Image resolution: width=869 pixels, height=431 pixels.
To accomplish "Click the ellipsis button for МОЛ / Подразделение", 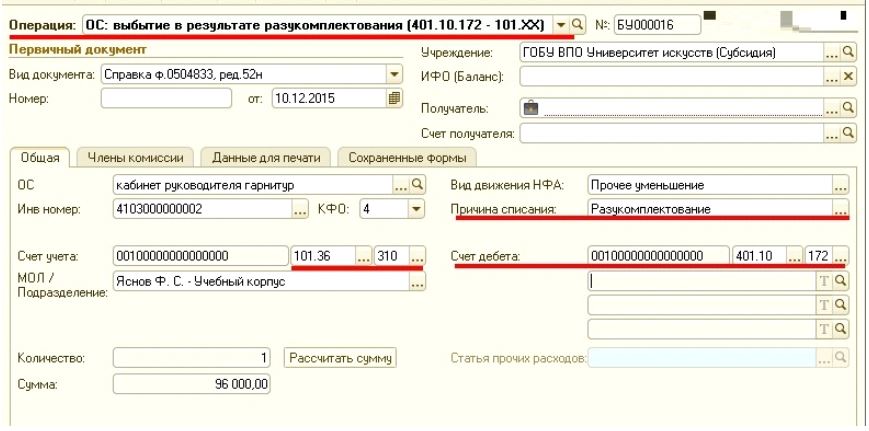I will point(417,283).
